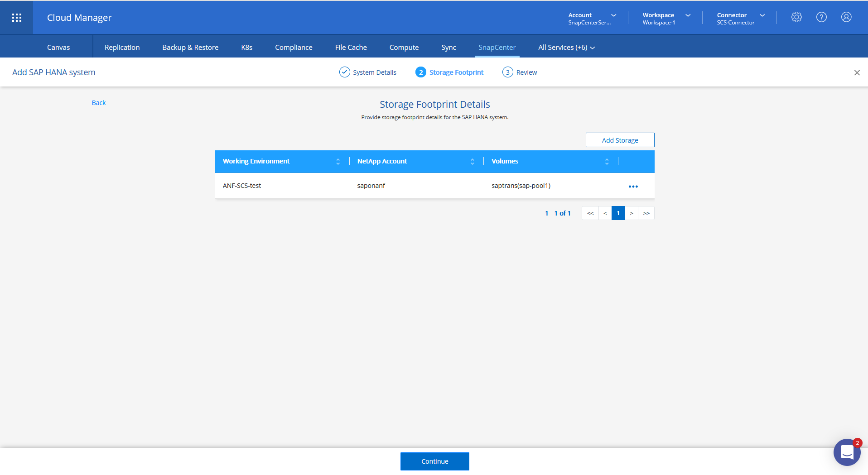Click the Cloud Manager title
Image resolution: width=868 pixels, height=475 pixels.
[x=79, y=18]
